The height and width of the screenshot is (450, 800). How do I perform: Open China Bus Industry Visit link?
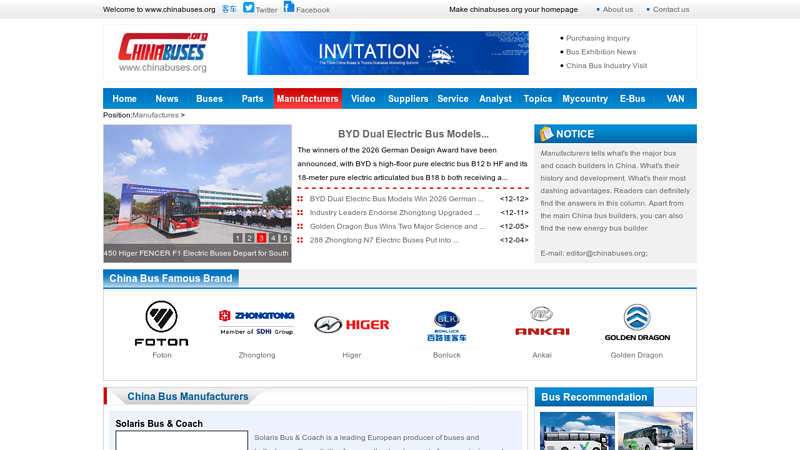point(606,66)
